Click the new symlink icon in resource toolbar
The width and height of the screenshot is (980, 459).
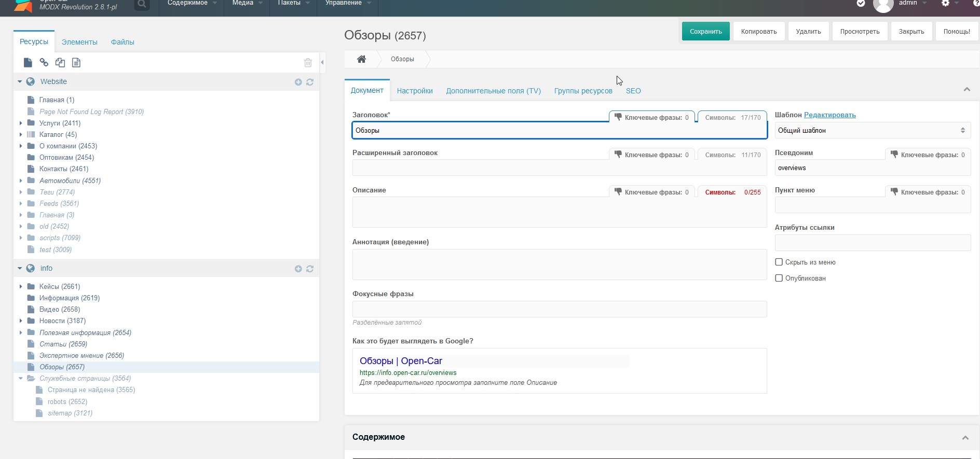pos(60,63)
